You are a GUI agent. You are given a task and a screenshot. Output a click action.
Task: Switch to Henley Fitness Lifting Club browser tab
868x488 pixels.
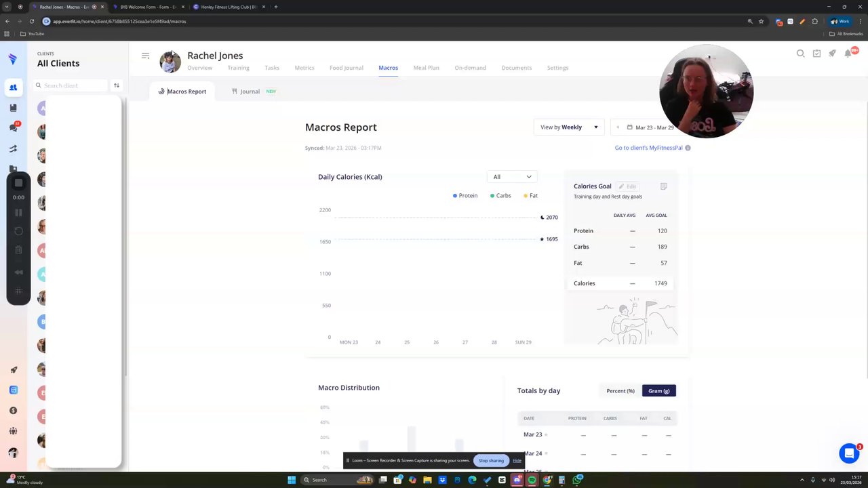229,7
